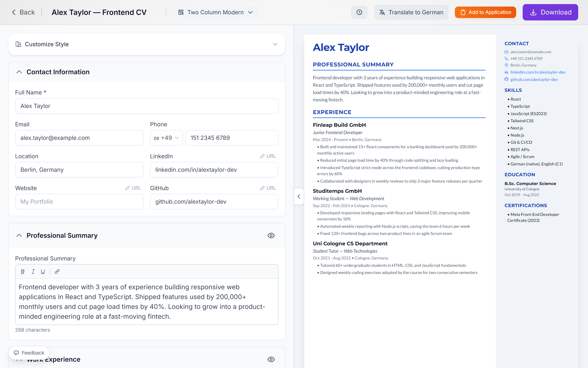The image size is (588, 368).
Task: Open linkedin.com/in/alextaylor-dev link in preview
Action: 538,72
